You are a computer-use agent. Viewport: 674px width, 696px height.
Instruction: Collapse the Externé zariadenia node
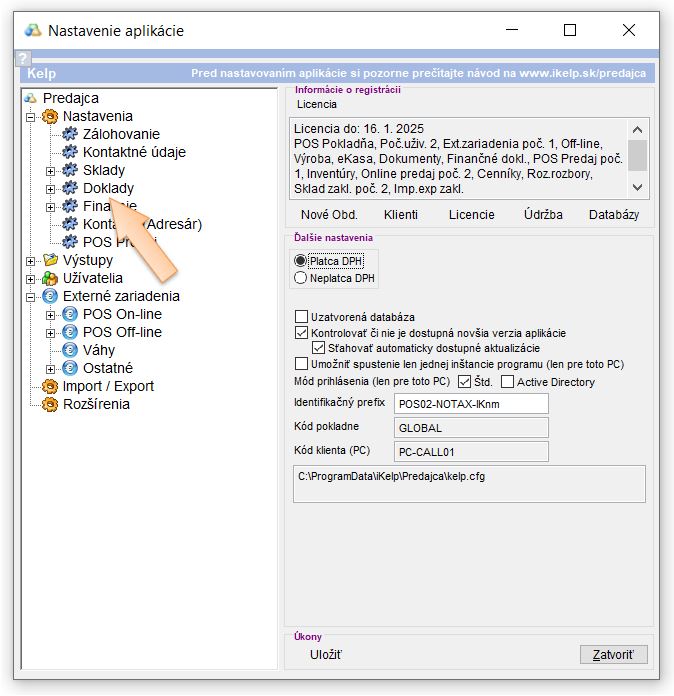(31, 296)
